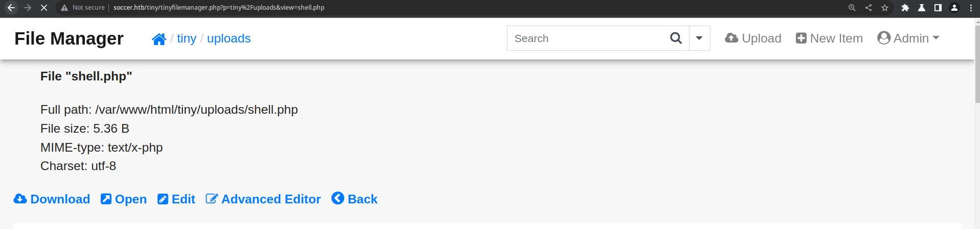Click the New Item button
980x229 pixels.
pos(829,38)
